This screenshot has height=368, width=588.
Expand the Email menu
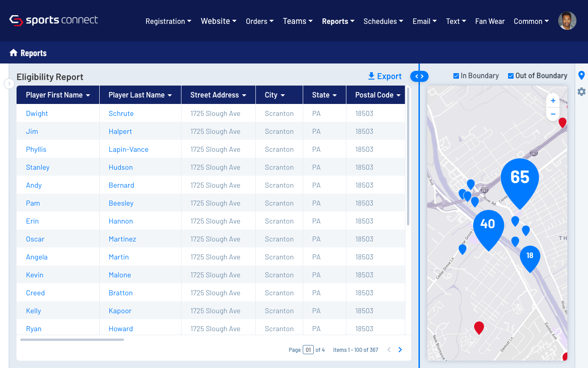(x=424, y=21)
